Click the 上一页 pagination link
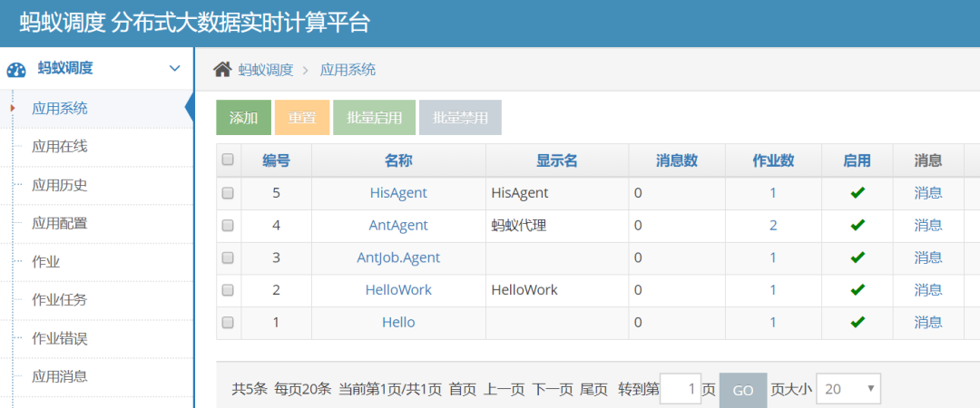980x408 pixels. coord(505,389)
